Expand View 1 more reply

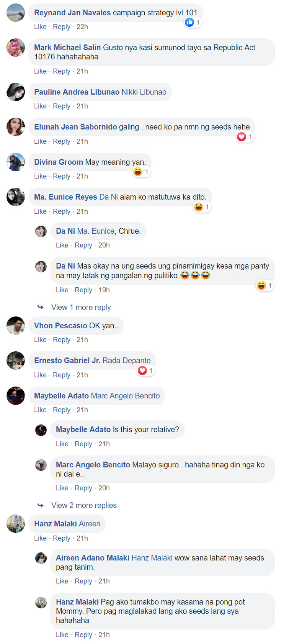point(81,307)
